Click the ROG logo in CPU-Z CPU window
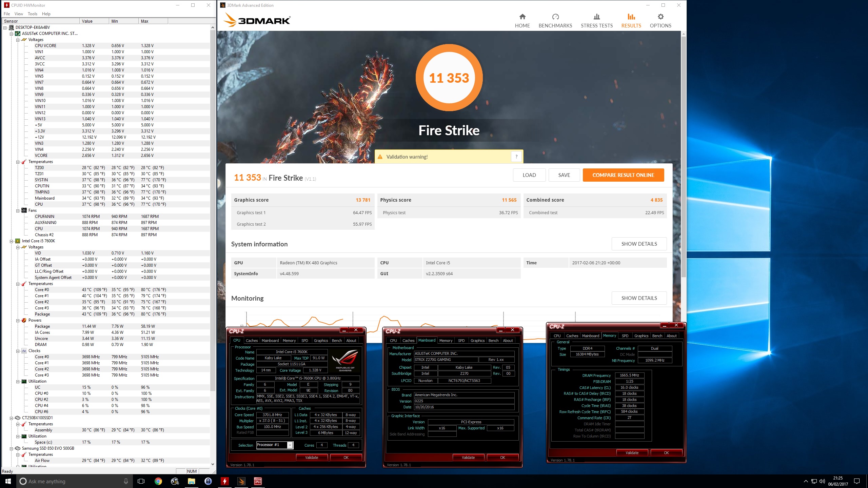This screenshot has width=868, height=488. click(x=345, y=361)
